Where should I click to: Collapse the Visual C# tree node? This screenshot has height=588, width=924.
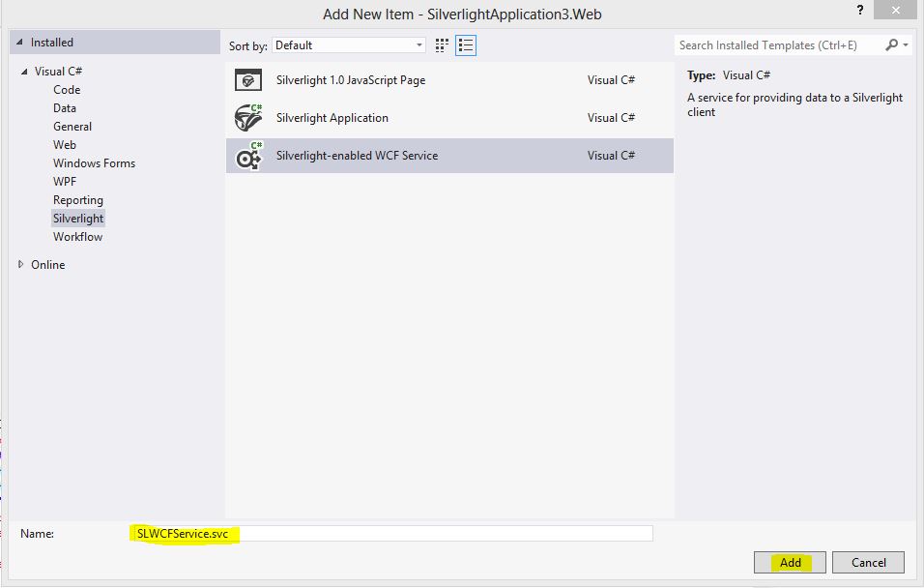(24, 72)
